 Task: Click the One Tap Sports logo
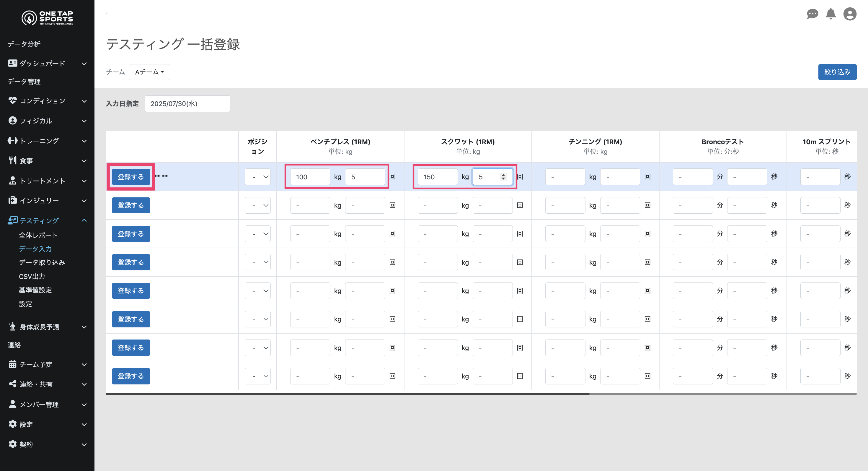[47, 17]
